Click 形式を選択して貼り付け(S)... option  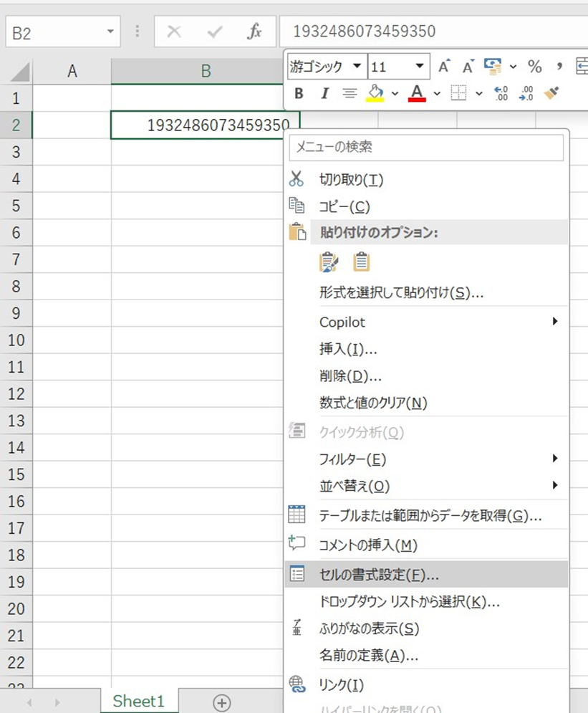[x=401, y=292]
